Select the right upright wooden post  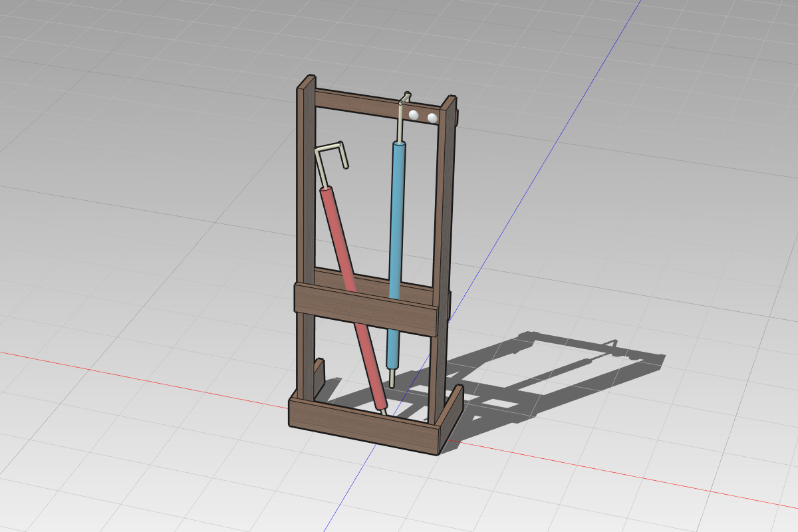pyautogui.click(x=444, y=259)
